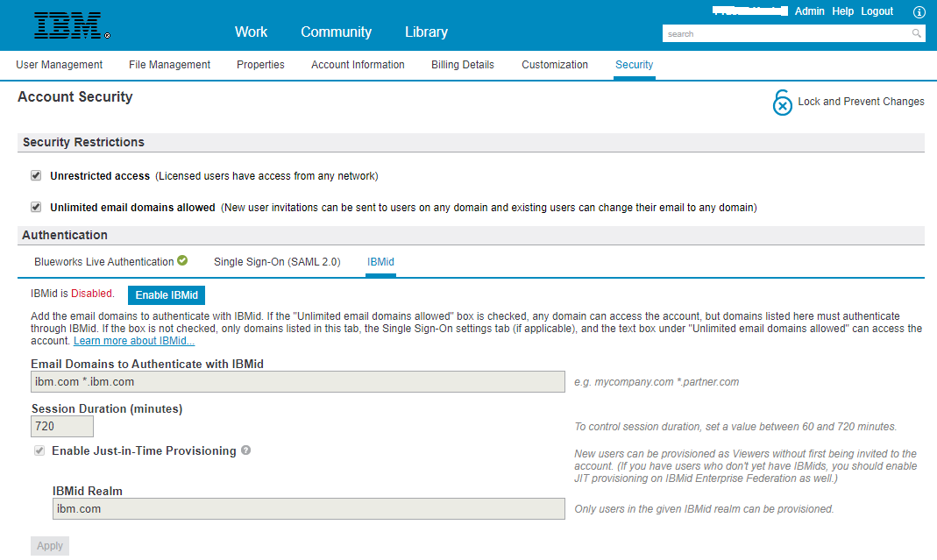937x560 pixels.
Task: Click the green checkmark beside Blueworks Live Authentication
Action: [x=182, y=260]
